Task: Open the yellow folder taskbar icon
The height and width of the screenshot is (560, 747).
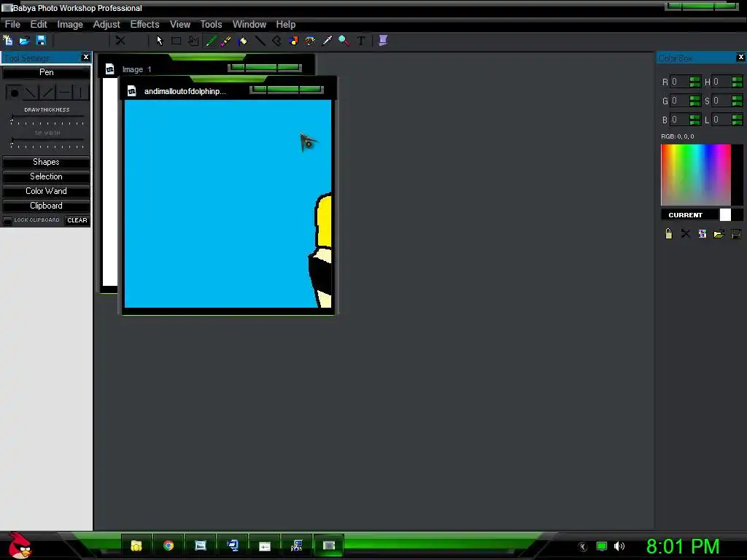Action: 136,545
